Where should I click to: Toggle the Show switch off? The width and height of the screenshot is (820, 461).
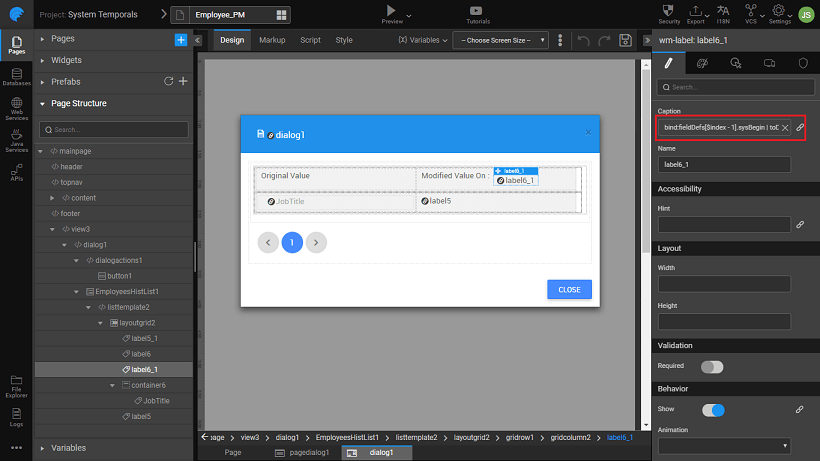coord(712,410)
